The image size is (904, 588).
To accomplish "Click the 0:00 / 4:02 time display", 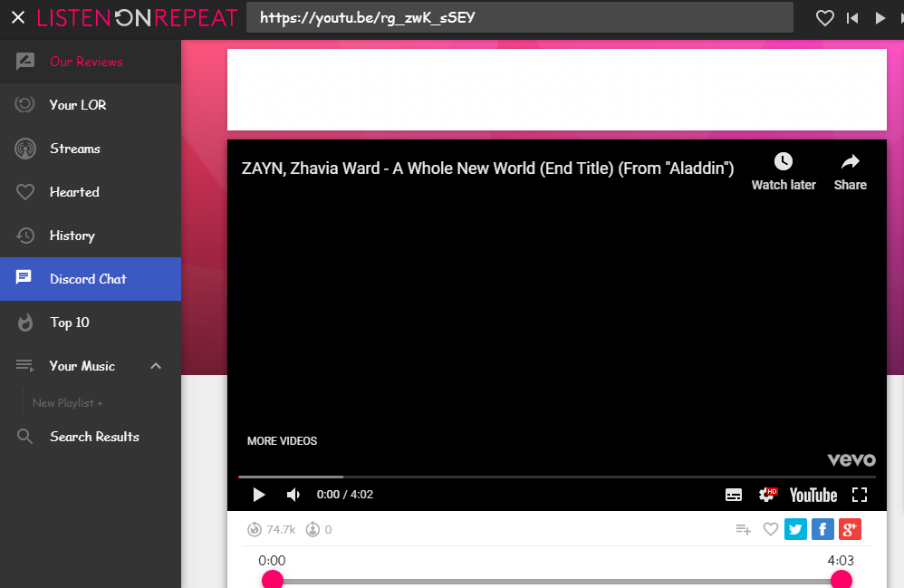I will [x=345, y=495].
